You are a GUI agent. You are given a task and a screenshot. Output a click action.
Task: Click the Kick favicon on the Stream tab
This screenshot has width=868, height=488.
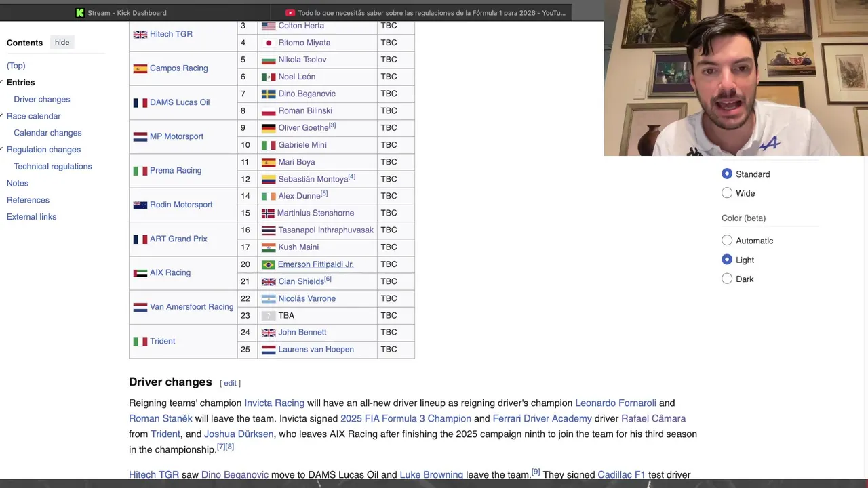pos(80,12)
